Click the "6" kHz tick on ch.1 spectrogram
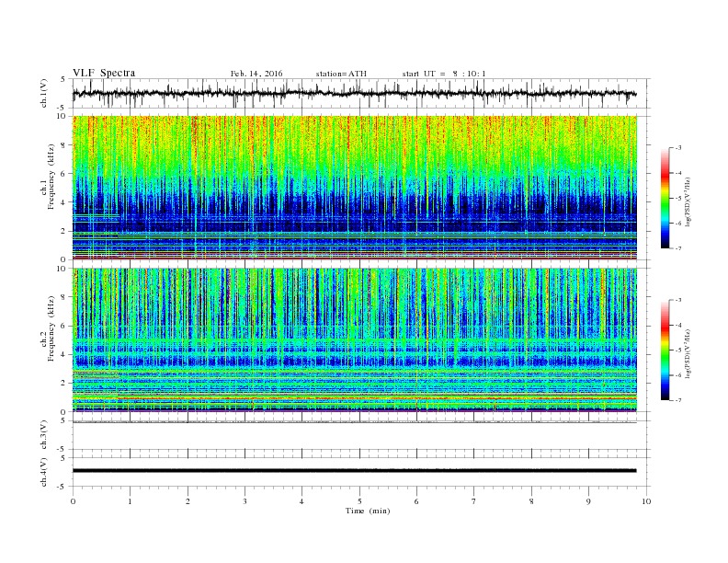 point(64,174)
